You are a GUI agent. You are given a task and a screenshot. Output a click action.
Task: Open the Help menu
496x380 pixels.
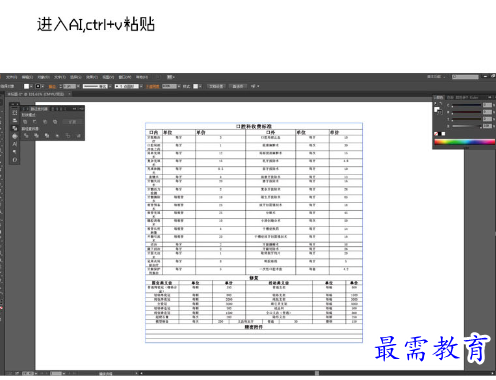pos(142,77)
